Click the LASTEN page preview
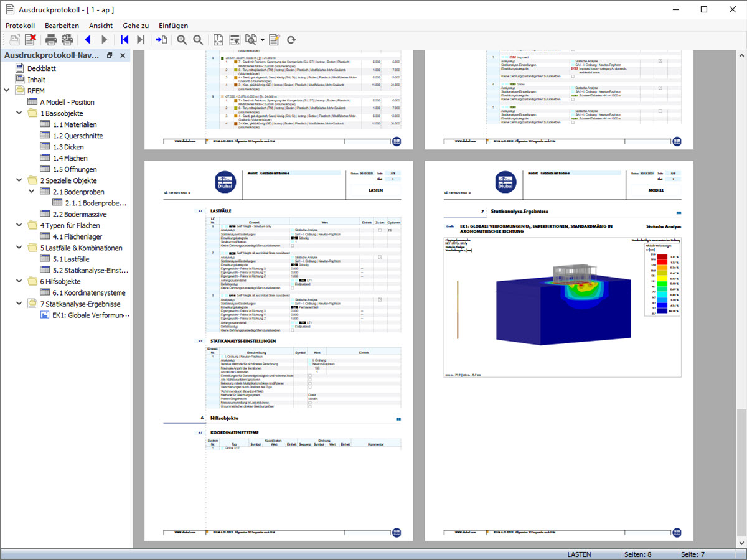Viewport: 747px width, 560px height. (x=278, y=350)
